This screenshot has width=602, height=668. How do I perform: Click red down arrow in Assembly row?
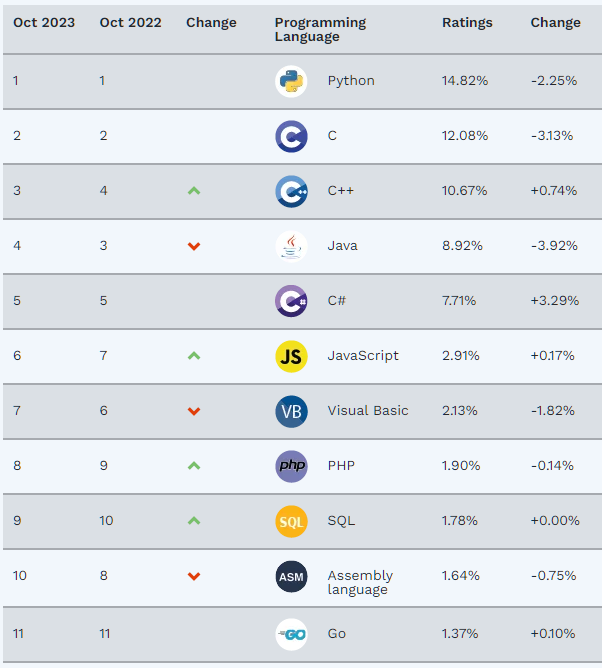coord(194,576)
